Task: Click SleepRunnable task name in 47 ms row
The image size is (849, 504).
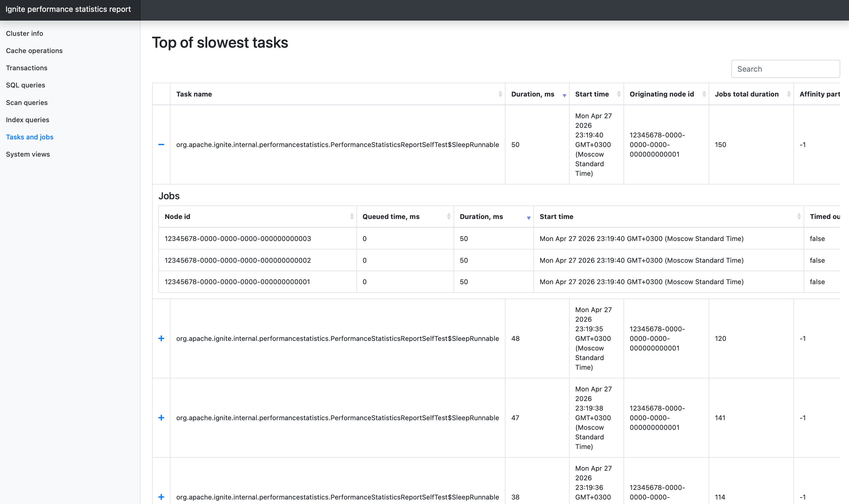Action: 338,418
